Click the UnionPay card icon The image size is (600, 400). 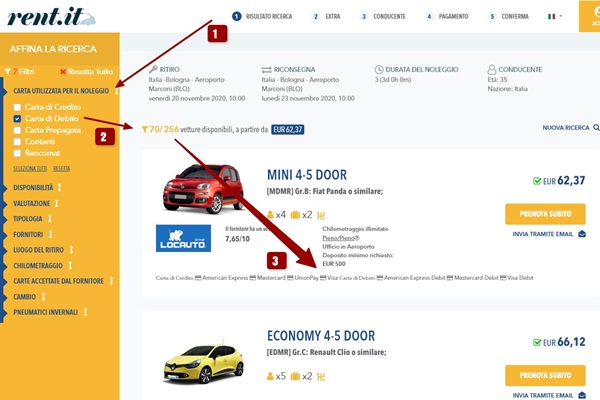tap(290, 278)
